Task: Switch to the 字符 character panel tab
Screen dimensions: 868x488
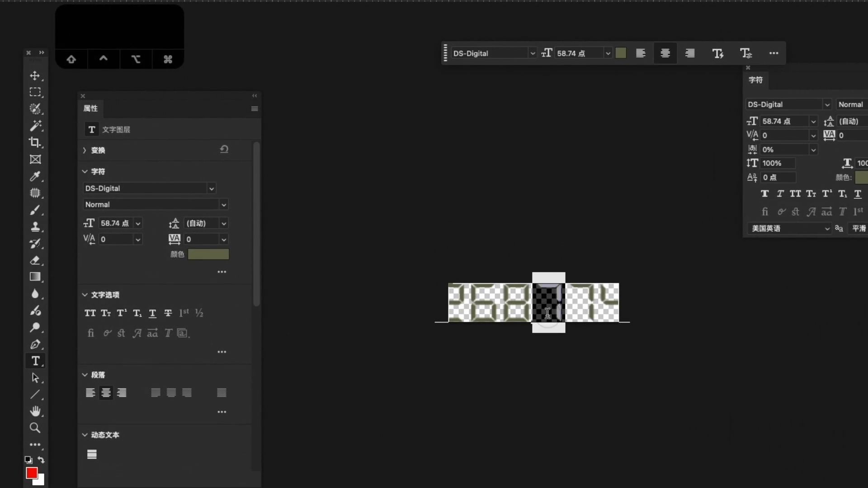Action: (x=755, y=80)
